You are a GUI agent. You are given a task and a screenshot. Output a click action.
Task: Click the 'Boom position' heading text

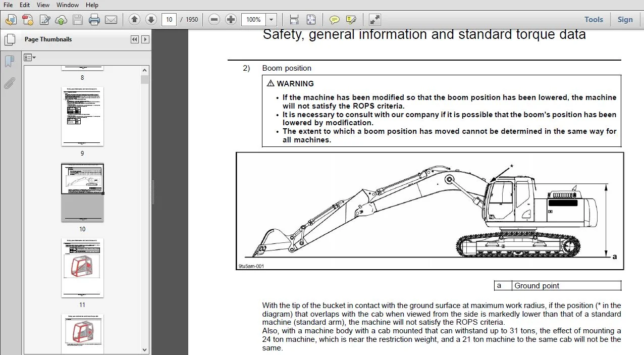coord(287,68)
